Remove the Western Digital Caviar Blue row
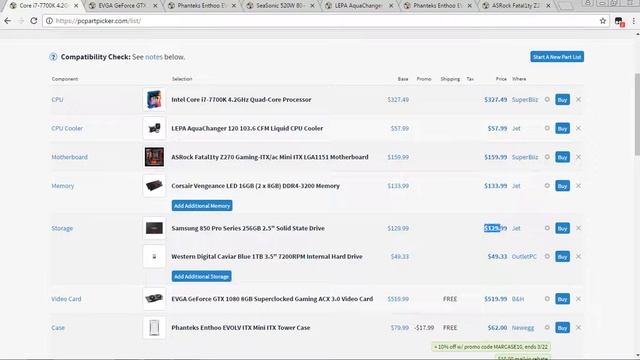The height and width of the screenshot is (360, 640). pos(578,256)
